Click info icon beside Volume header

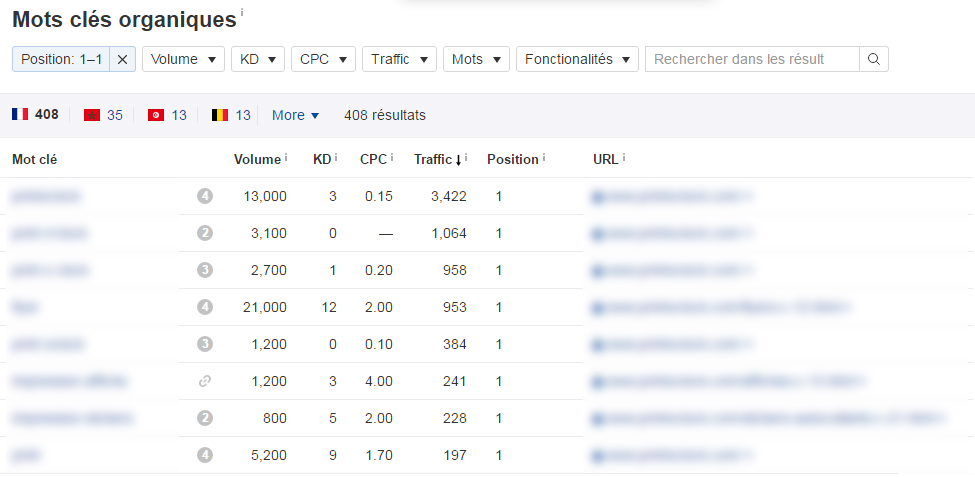286,157
